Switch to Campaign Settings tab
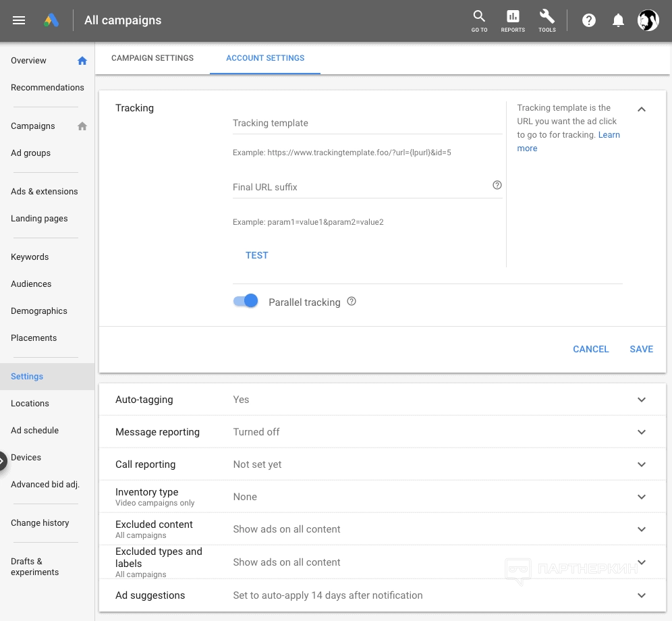This screenshot has height=621, width=672. coord(152,58)
